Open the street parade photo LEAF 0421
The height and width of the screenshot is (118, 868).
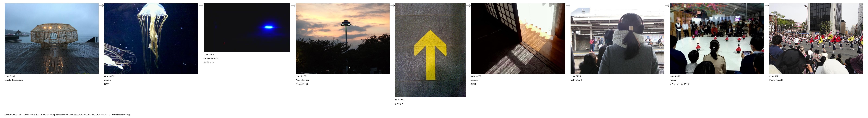click(816, 38)
